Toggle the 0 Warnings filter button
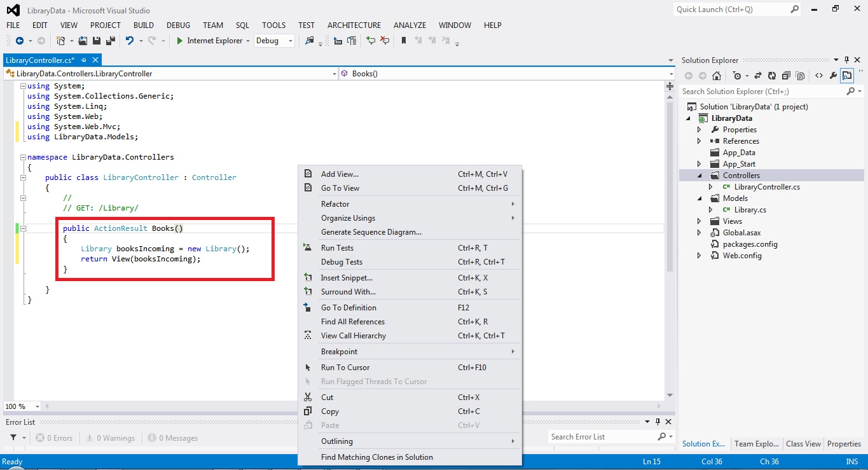Screen dimensions: 868x470 (x=111, y=438)
